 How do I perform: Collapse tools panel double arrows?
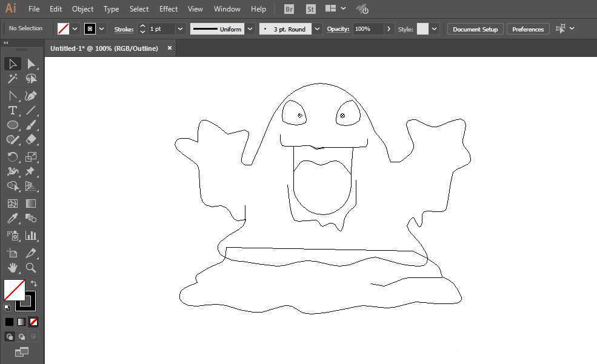(x=5, y=42)
